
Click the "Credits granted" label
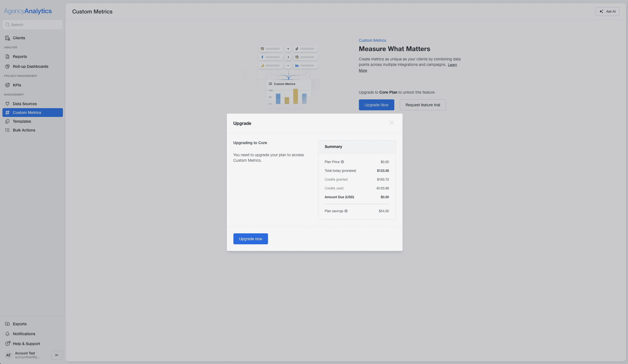tap(336, 180)
